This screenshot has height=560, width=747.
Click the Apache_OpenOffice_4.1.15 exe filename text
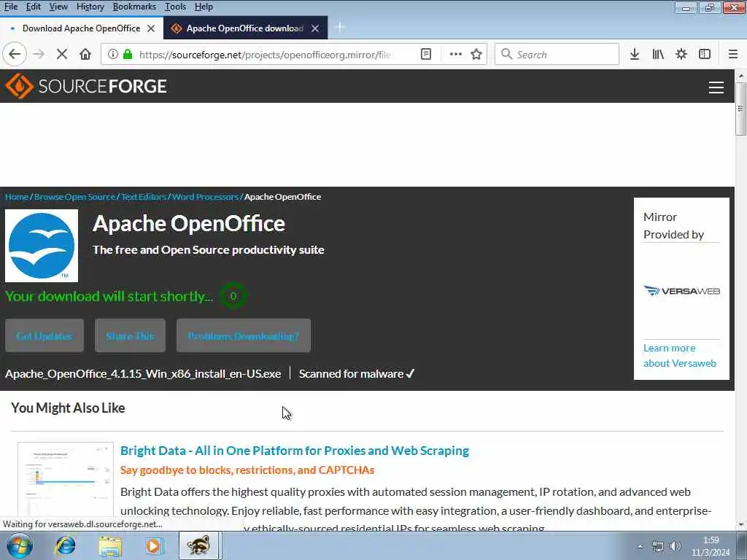143,374
